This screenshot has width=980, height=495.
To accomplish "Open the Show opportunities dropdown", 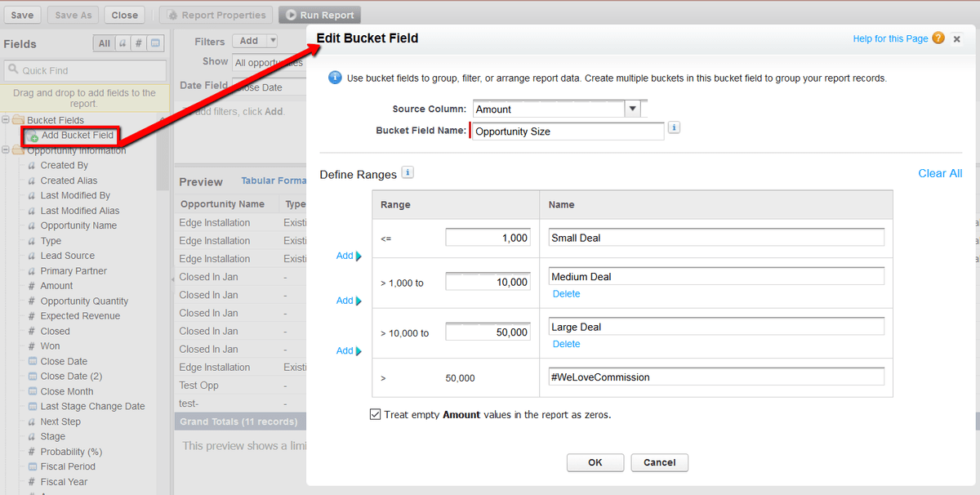I will pos(269,62).
